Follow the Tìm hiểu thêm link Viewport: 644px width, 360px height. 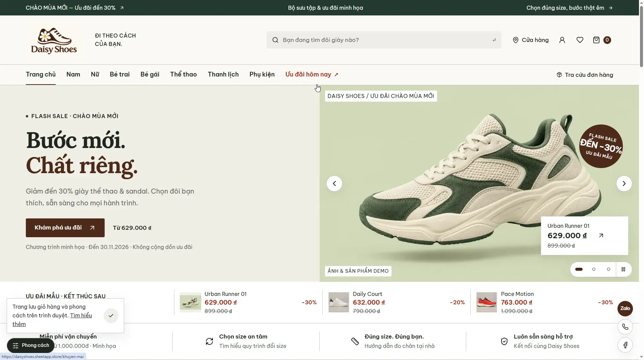coord(52,320)
